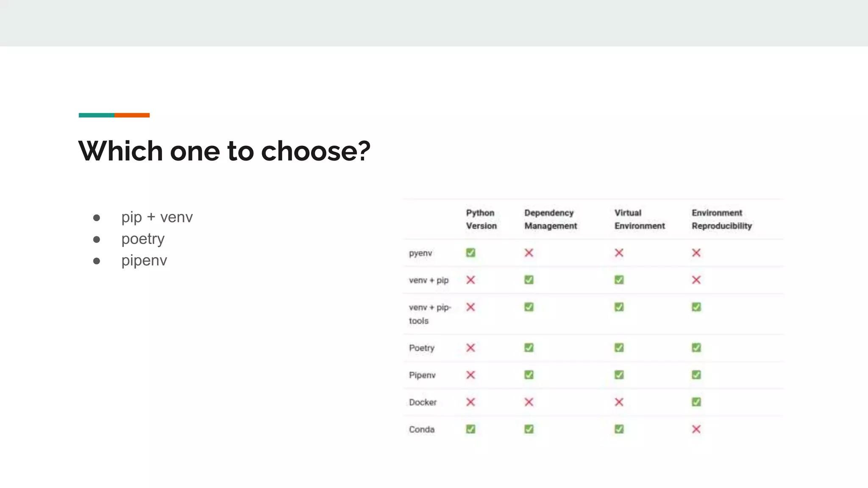This screenshot has height=488, width=868.
Task: Click Poetry Environment Reproducibility checkmark
Action: (x=696, y=348)
